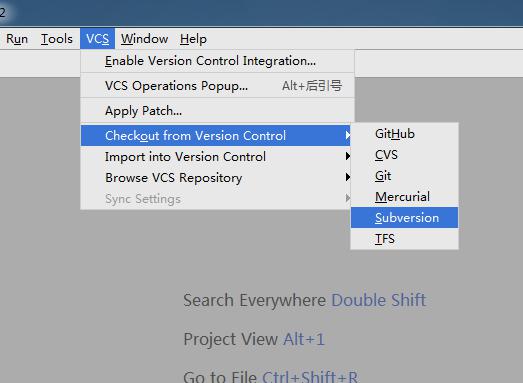
Task: Choose CVS from checkout submenu
Action: [x=404, y=155]
